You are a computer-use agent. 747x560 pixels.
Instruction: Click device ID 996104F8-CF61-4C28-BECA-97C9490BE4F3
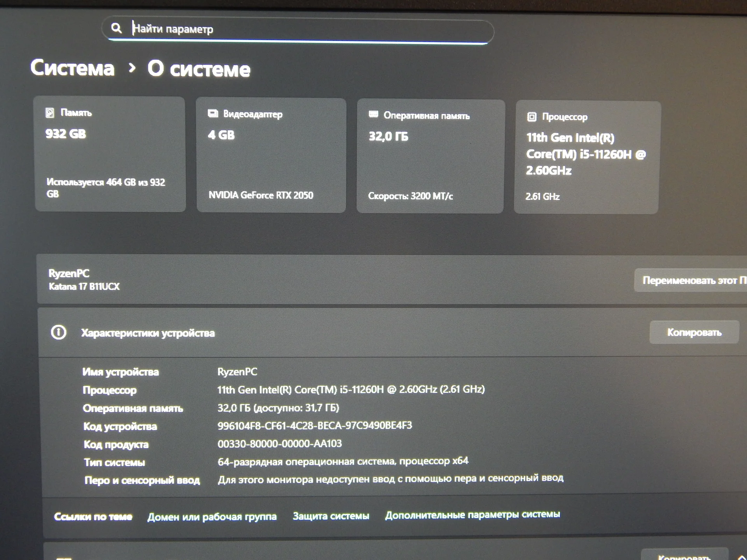tap(315, 426)
